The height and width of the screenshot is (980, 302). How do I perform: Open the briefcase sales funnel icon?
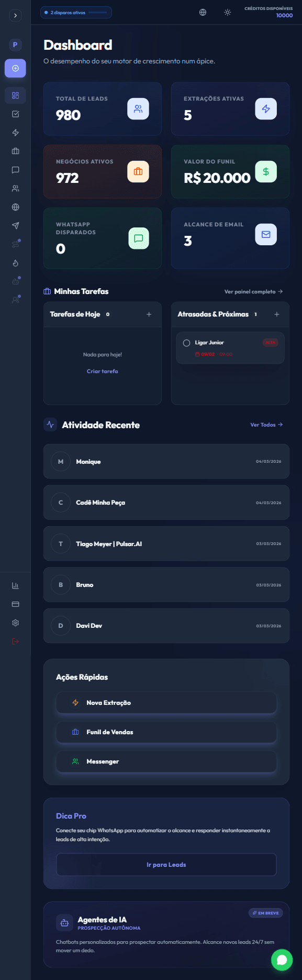tap(15, 151)
